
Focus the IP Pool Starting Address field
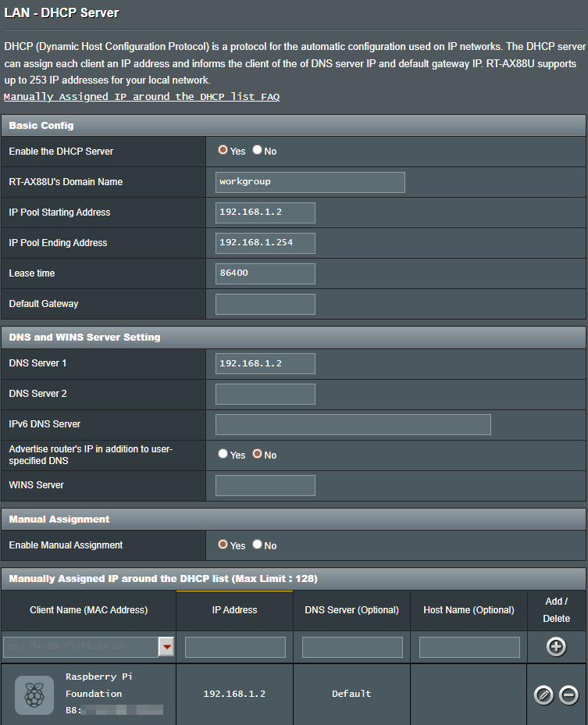pos(265,212)
